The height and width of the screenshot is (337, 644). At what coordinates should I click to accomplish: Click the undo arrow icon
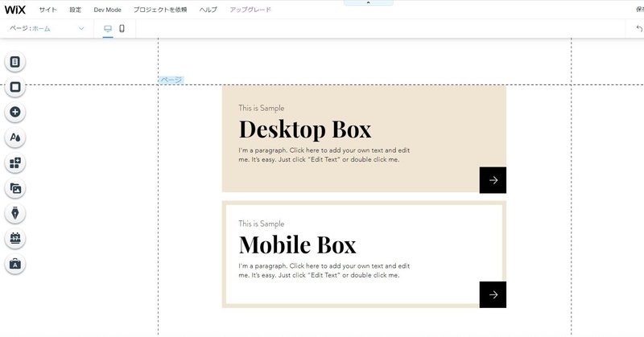coord(638,28)
